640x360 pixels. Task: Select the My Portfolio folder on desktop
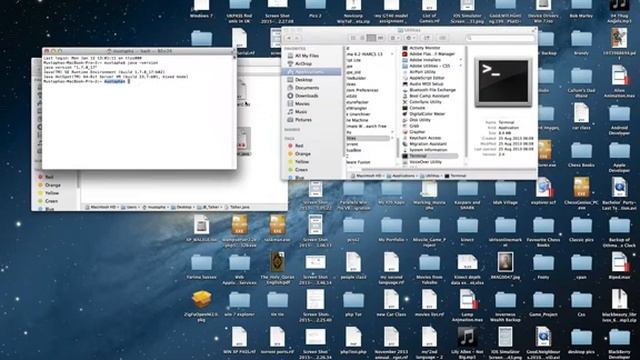391,229
